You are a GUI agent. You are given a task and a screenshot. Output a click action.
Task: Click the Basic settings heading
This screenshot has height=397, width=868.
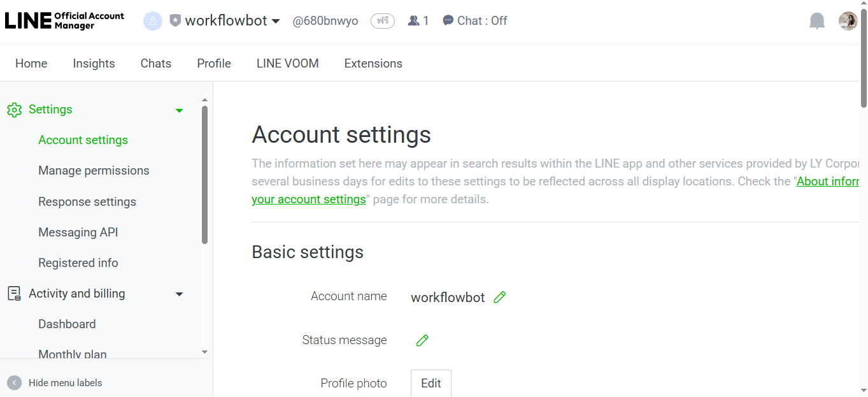308,252
